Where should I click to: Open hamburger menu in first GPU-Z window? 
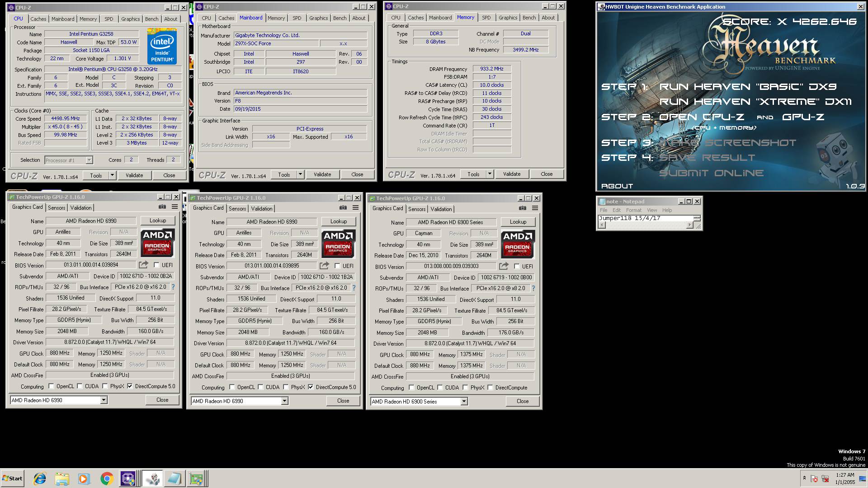click(175, 207)
